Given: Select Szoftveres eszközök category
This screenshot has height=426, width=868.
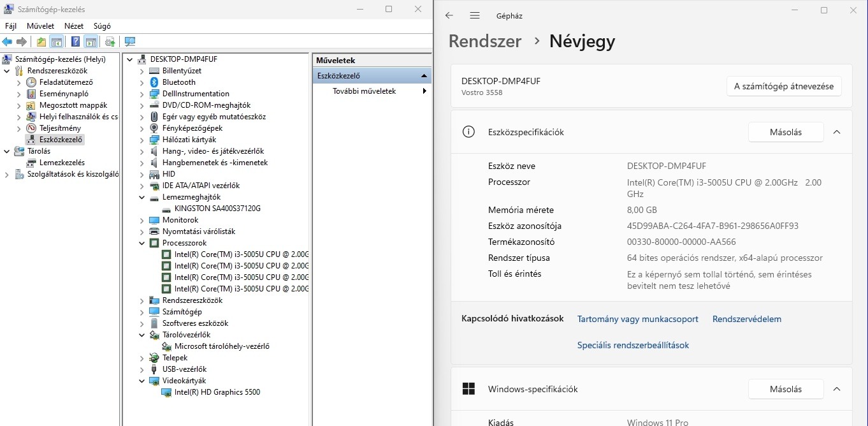Looking at the screenshot, I should [x=195, y=323].
